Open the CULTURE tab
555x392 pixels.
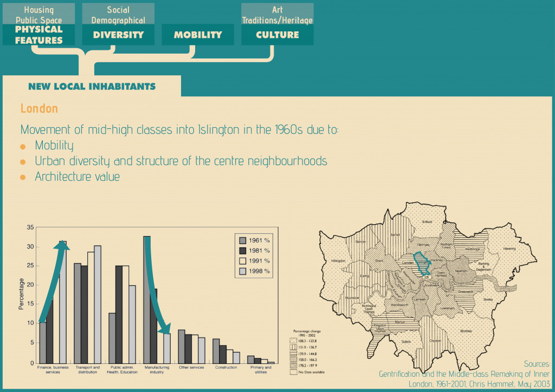tap(277, 35)
